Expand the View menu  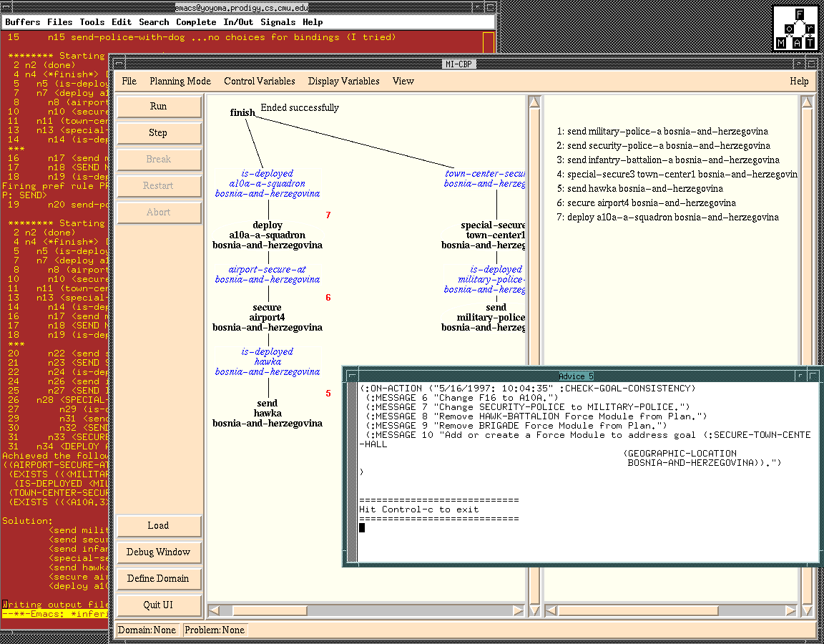pos(403,81)
